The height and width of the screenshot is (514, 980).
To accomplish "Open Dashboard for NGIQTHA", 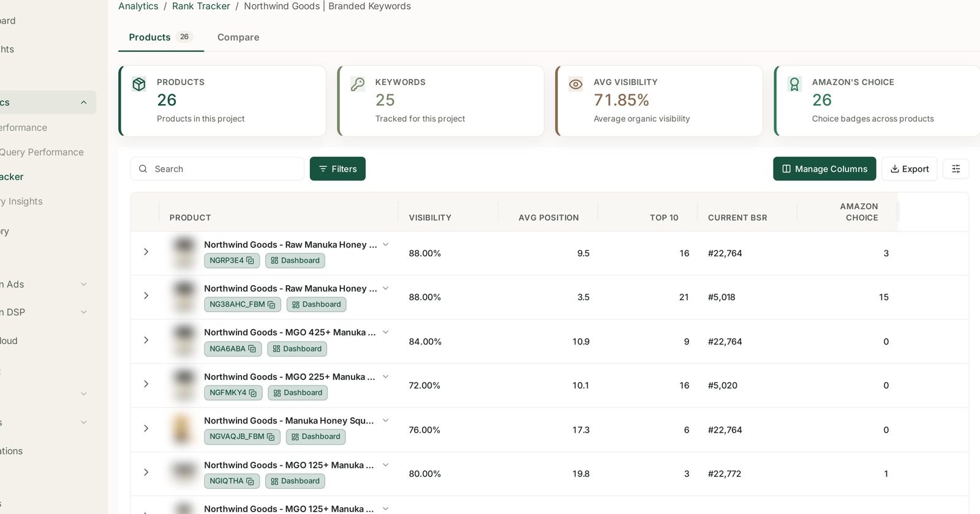I will coord(295,481).
